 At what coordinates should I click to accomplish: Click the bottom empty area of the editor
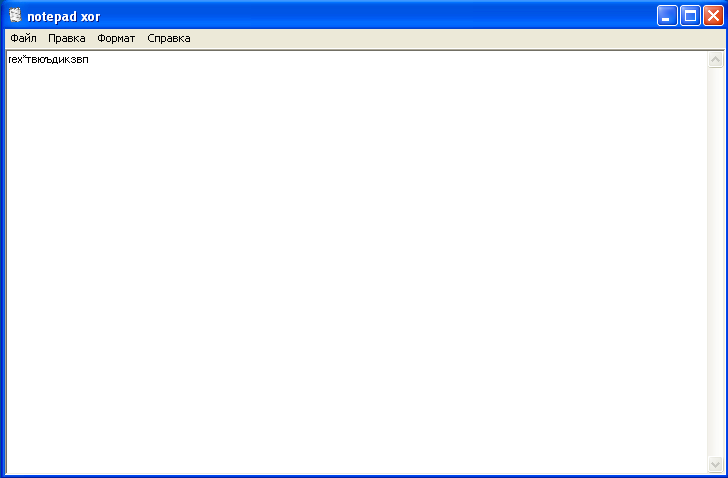[357, 446]
